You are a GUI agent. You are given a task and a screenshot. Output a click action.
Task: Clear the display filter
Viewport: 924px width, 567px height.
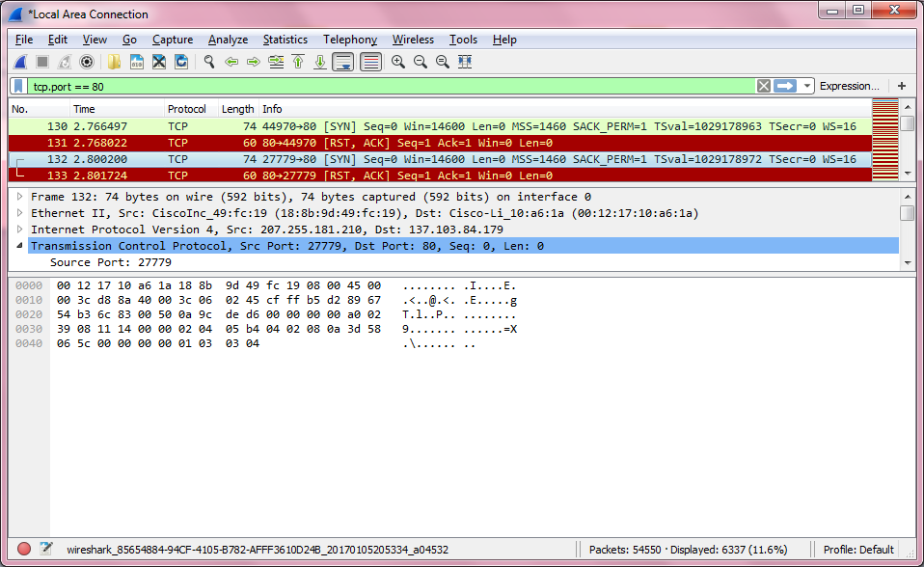tap(764, 86)
